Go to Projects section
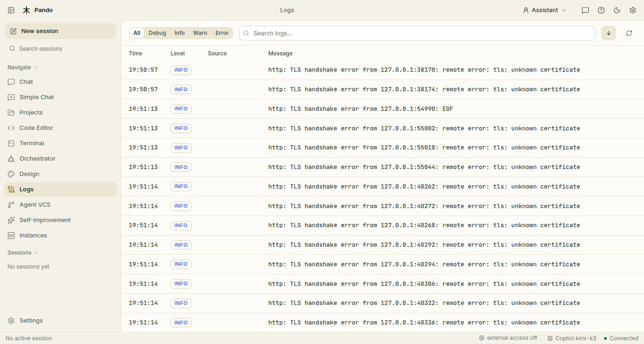The width and height of the screenshot is (644, 344). [x=60, y=113]
